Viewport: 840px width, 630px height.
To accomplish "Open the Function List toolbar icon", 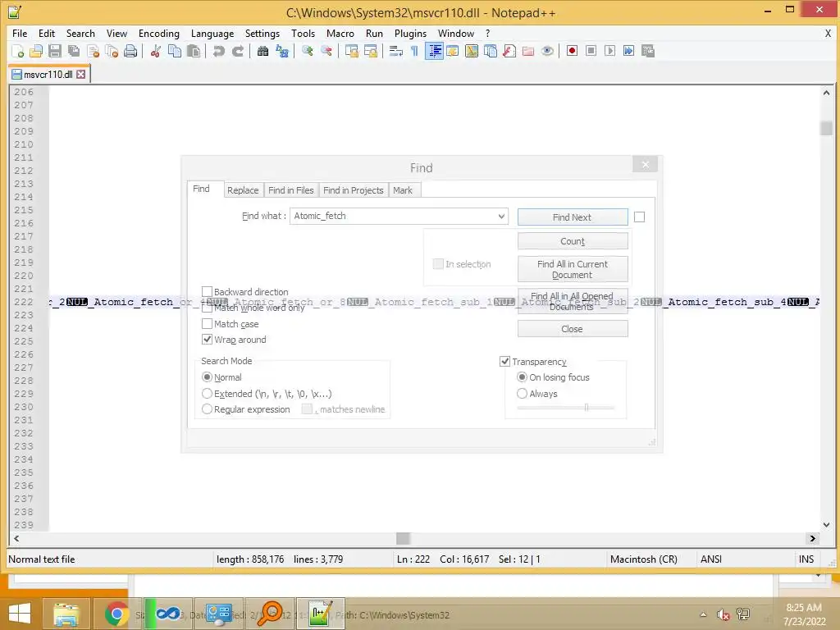I will [x=509, y=52].
